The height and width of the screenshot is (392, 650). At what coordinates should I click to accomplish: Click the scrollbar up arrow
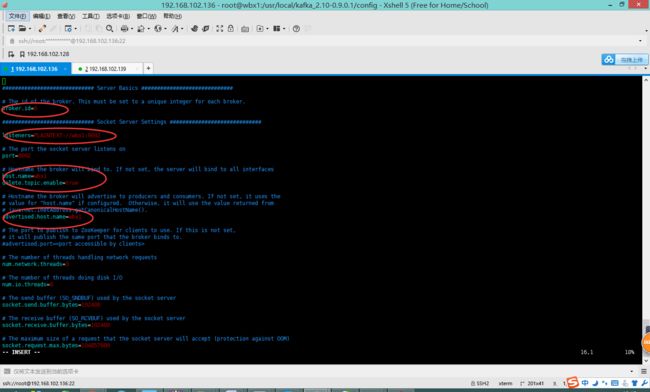point(646,80)
